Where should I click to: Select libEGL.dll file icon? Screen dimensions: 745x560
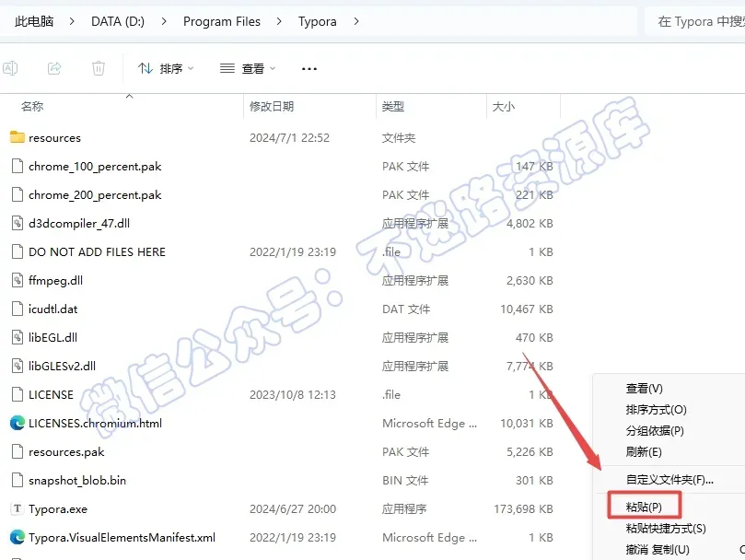tap(17, 337)
